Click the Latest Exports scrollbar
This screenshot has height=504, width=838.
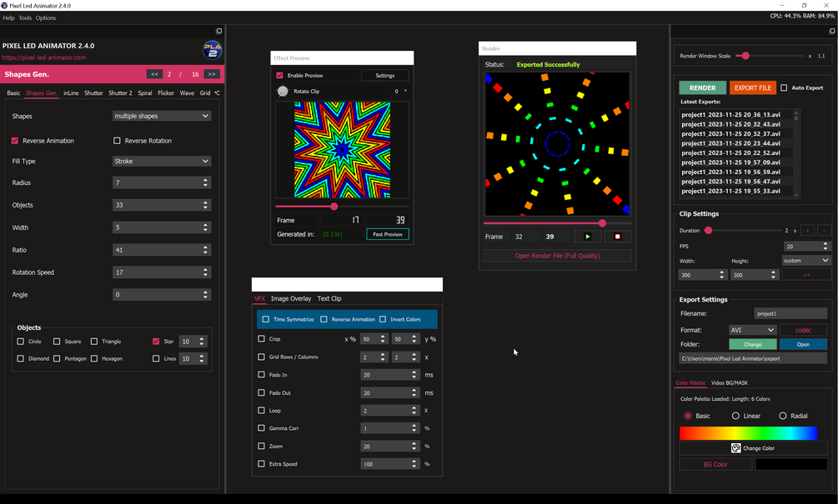(x=796, y=154)
